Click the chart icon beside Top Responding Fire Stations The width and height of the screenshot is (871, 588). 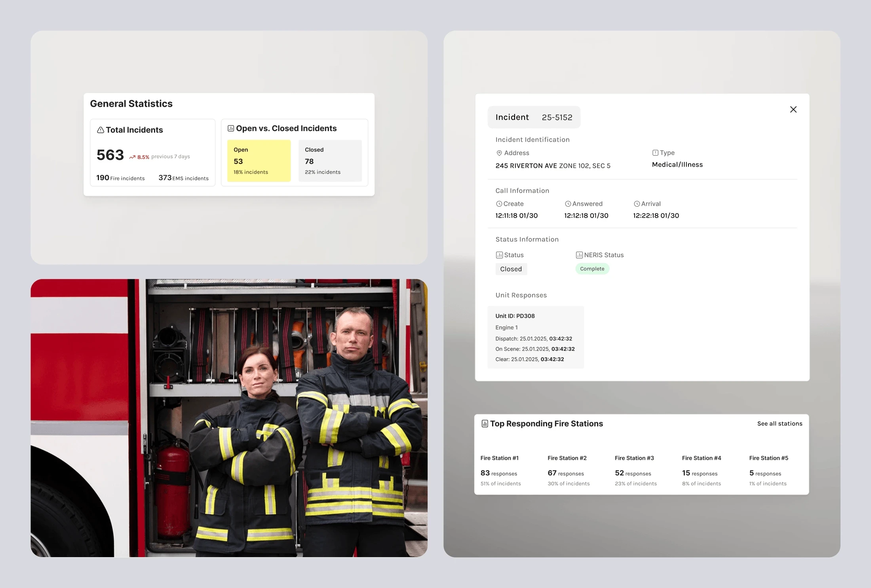(485, 424)
